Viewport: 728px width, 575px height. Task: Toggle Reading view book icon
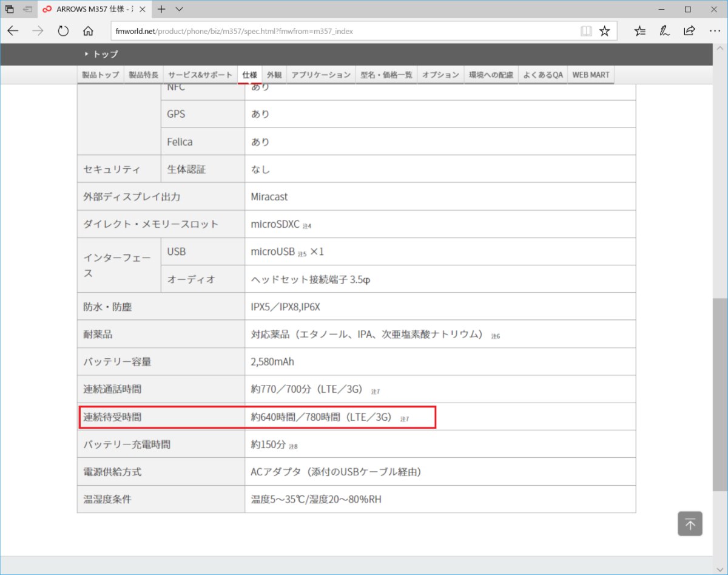(x=586, y=31)
